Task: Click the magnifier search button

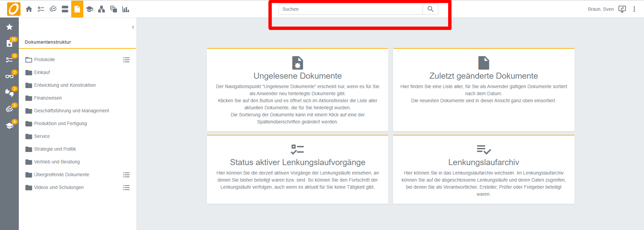Action: coord(430,9)
